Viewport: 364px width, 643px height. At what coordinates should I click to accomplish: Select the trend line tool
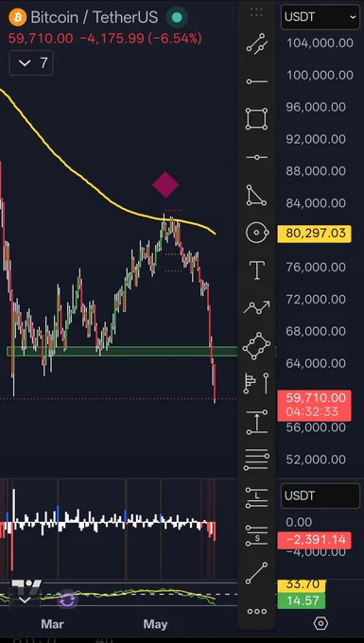[x=256, y=573]
